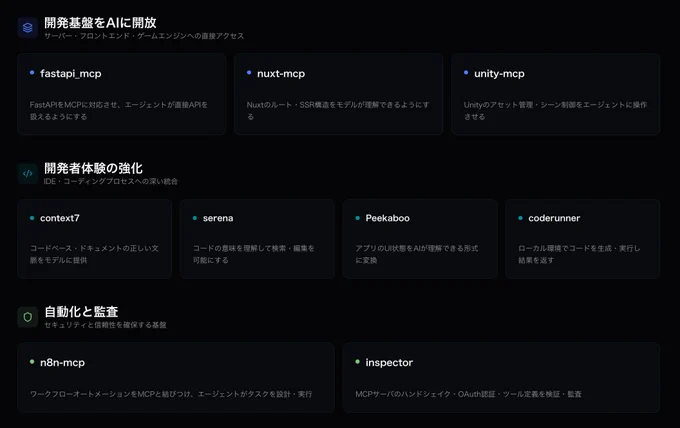The width and height of the screenshot is (680, 428).
Task: Click subtitle セキュリティと信頼性を確保する基盤
Action: tap(105, 325)
